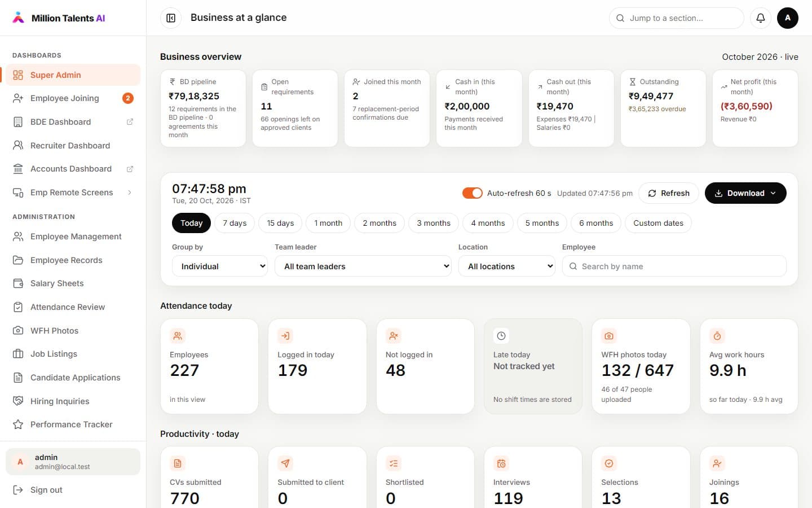
Task: Click the Recruiter Dashboard person icon
Action: pos(18,146)
